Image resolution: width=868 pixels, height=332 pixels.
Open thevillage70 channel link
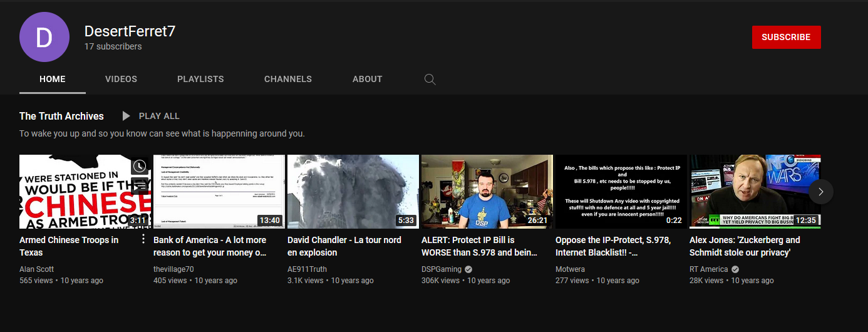(173, 269)
